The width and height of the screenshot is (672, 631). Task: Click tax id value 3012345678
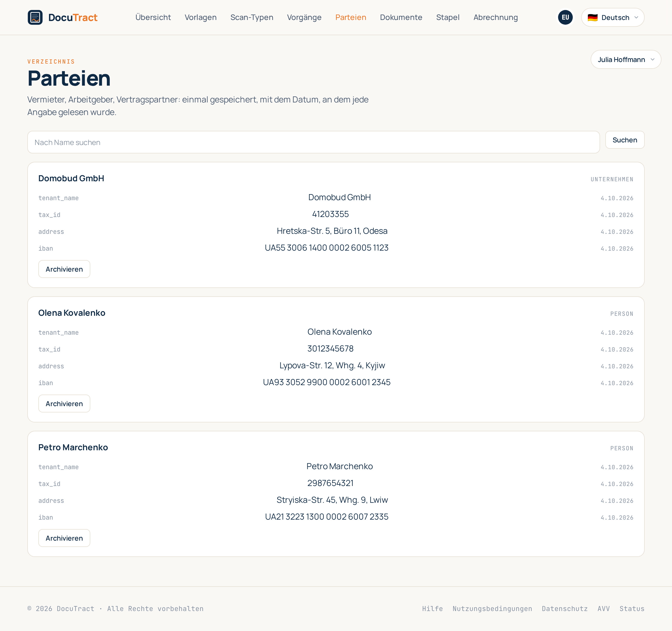point(330,349)
